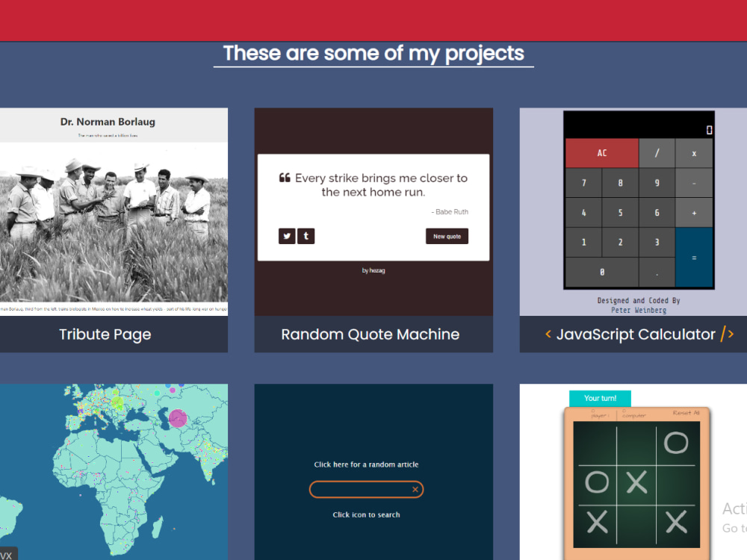Click calculator key 6

pos(657,213)
